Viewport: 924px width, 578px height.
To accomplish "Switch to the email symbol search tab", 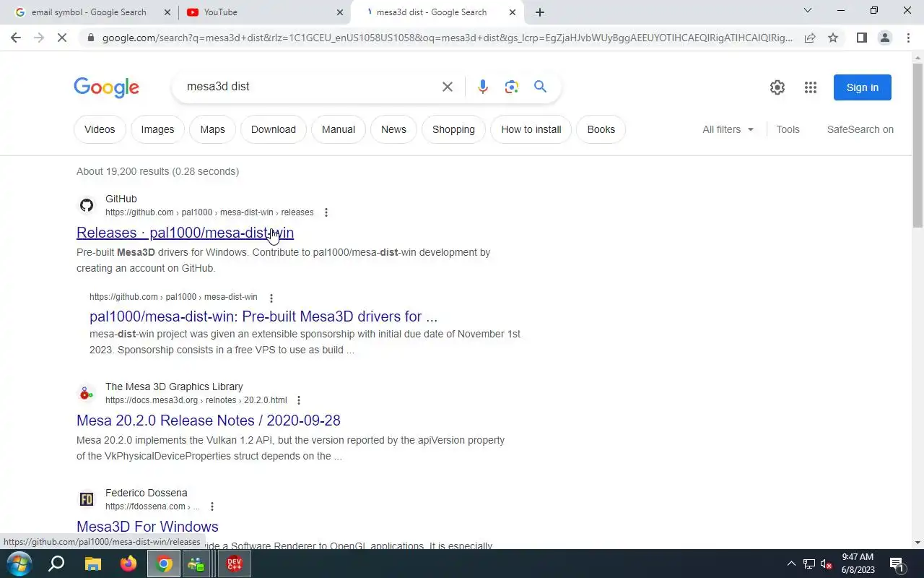I will click(x=88, y=12).
